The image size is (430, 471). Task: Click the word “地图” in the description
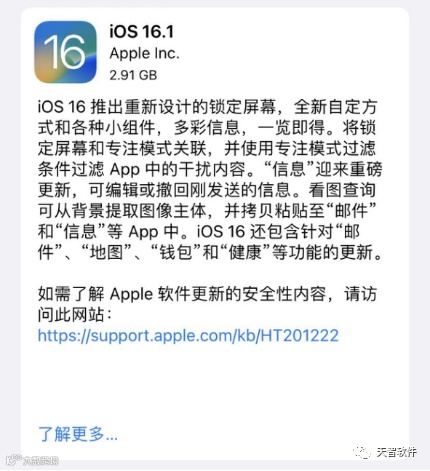[106, 252]
